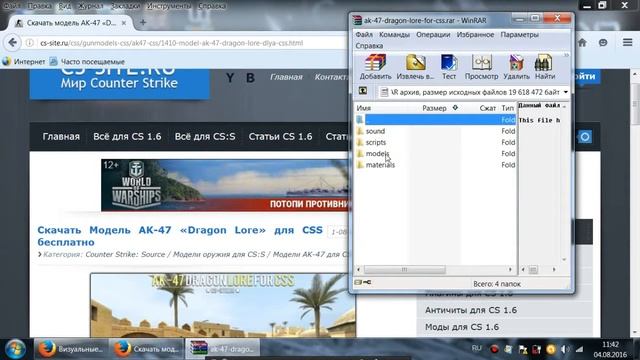The width and height of the screenshot is (640, 360).
Task: Open the Всё для CS 1.6 nav item
Action: 127,136
